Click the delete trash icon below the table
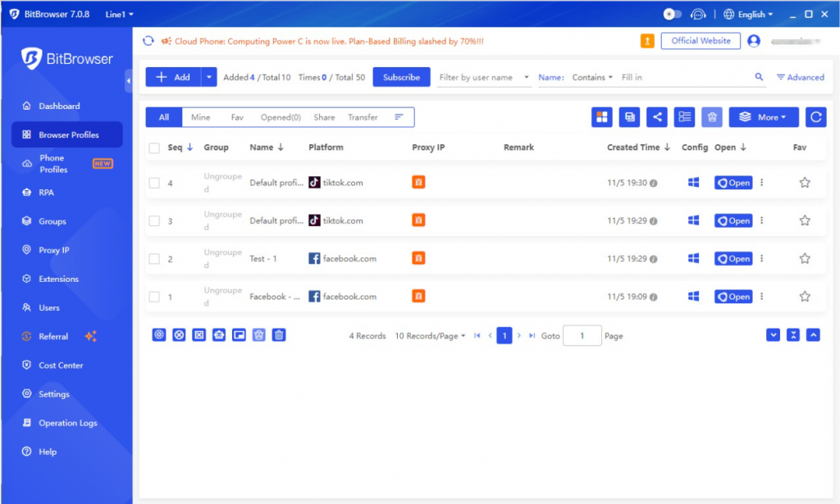Viewport: 840px width, 504px height. (279, 335)
